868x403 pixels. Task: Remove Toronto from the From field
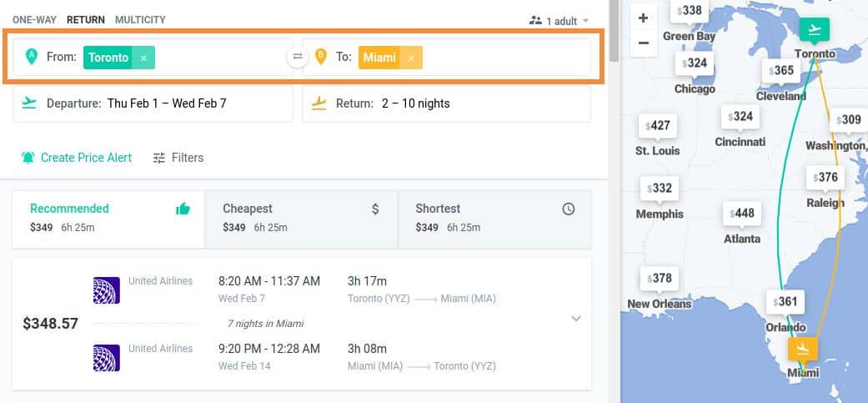[x=143, y=58]
